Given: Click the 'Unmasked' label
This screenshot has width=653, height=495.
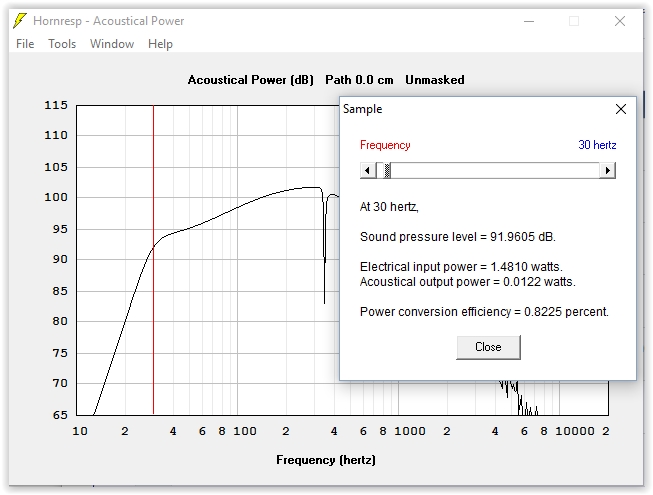Looking at the screenshot, I should pos(435,80).
